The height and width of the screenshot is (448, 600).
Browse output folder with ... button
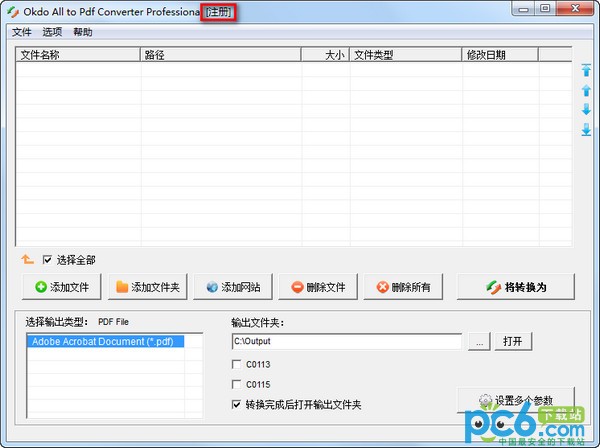point(479,341)
